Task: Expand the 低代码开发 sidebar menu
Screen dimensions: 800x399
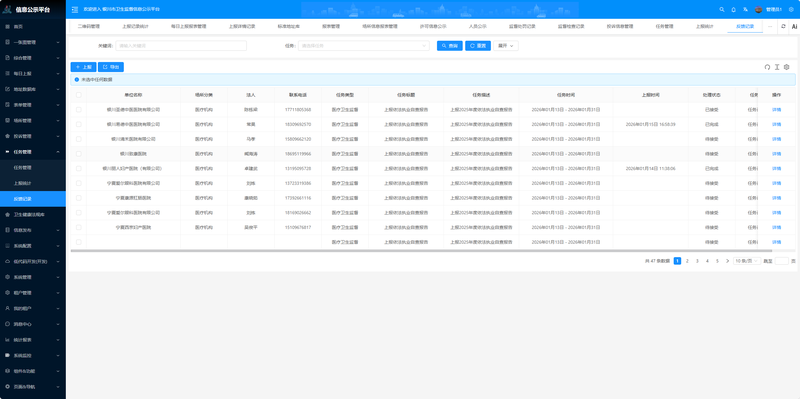Action: 33,261
